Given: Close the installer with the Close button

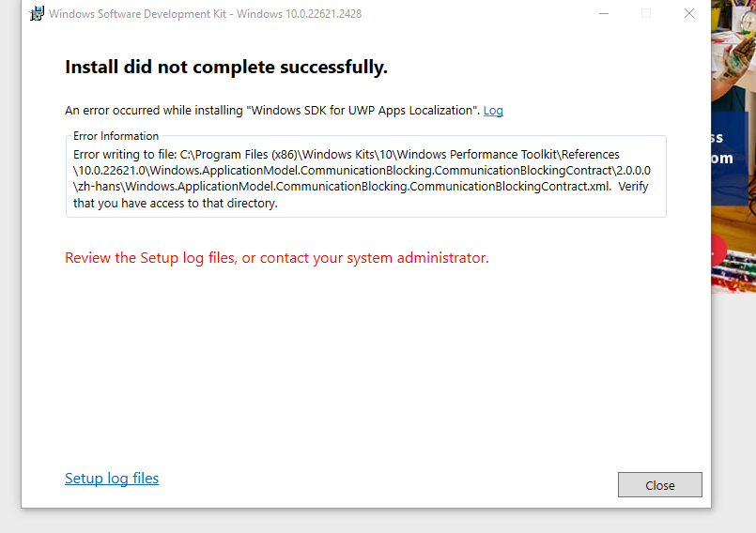Looking at the screenshot, I should pyautogui.click(x=659, y=485).
